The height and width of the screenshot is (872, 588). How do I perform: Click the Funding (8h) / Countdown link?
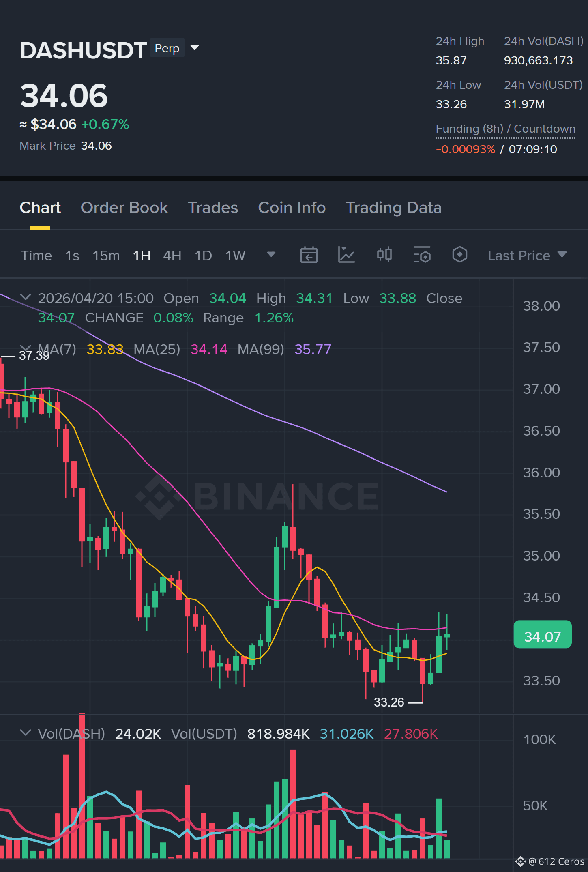pos(505,129)
